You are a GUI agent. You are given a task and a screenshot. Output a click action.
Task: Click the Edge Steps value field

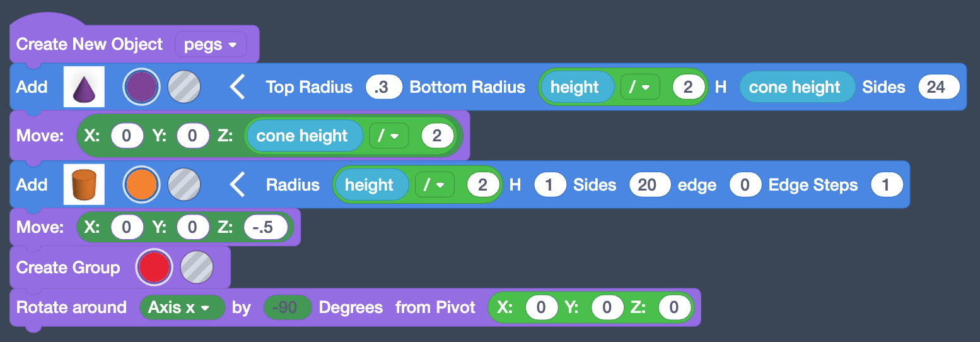click(x=886, y=185)
